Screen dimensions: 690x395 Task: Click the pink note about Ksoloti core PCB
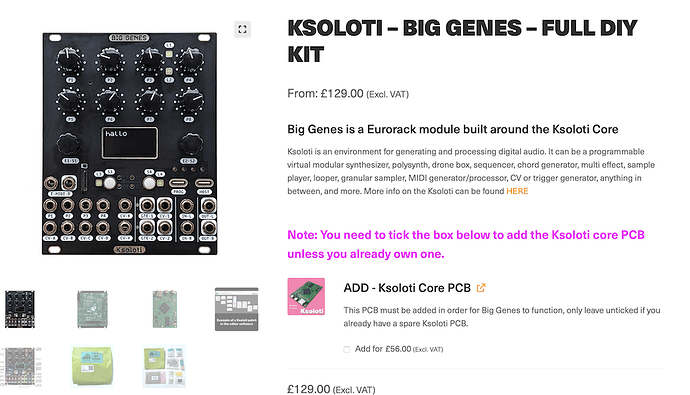[466, 244]
